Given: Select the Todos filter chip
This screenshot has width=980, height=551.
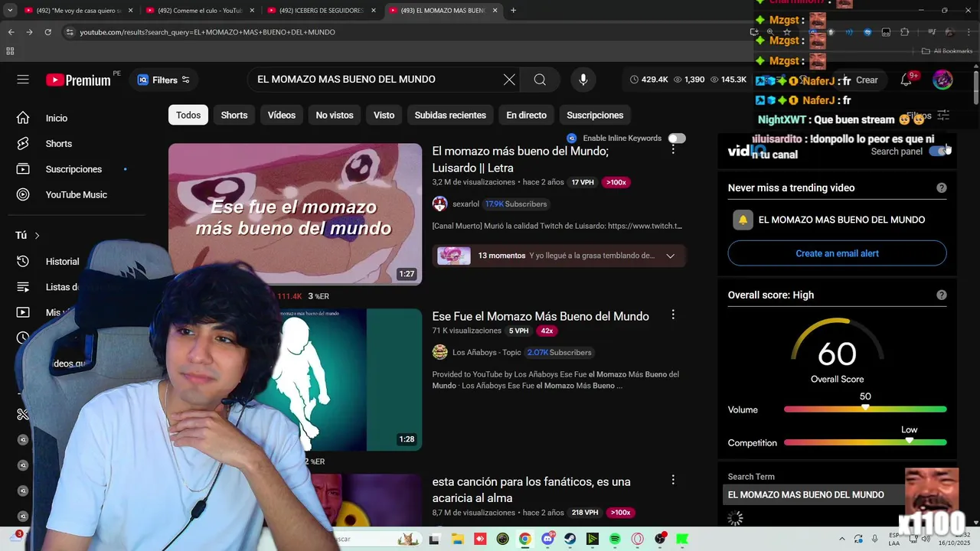Looking at the screenshot, I should (188, 115).
